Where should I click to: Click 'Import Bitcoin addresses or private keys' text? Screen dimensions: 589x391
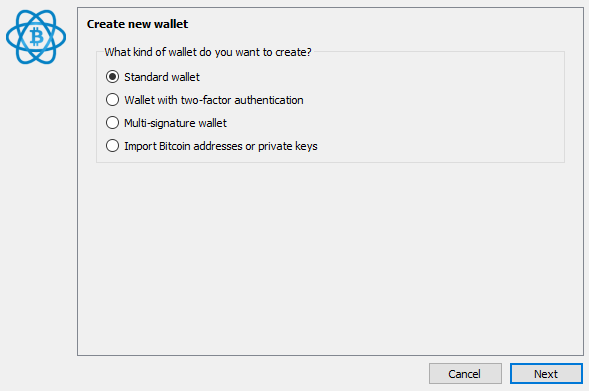tap(221, 146)
